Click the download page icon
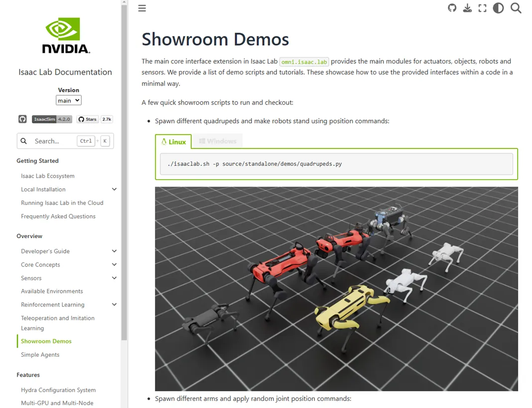This screenshot has height=408, width=532. coord(467,8)
